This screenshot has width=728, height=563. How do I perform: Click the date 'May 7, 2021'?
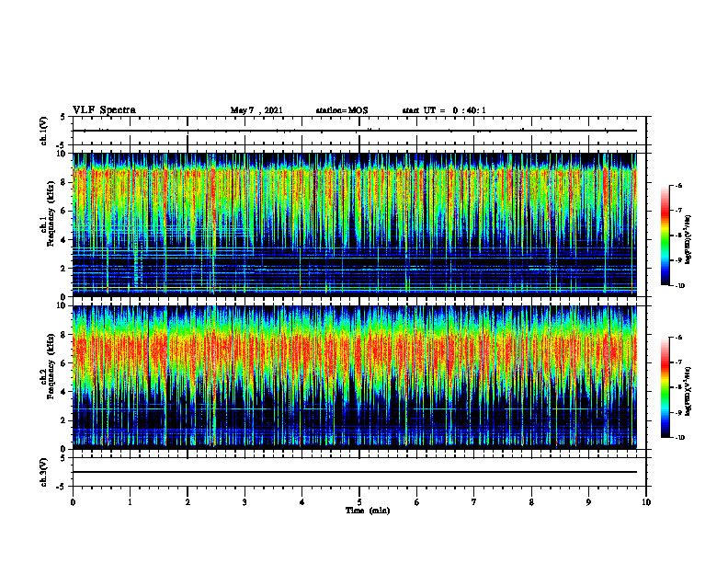256,110
